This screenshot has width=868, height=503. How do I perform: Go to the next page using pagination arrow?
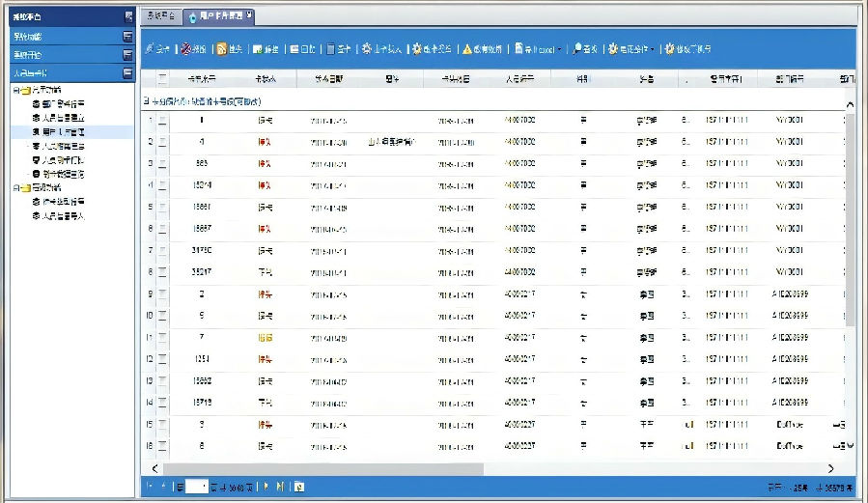tap(267, 487)
